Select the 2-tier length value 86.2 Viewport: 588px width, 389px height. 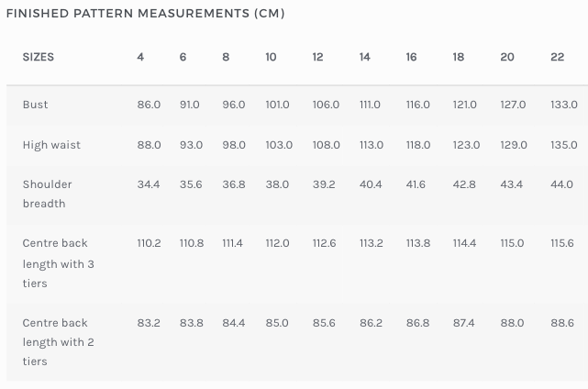point(371,323)
